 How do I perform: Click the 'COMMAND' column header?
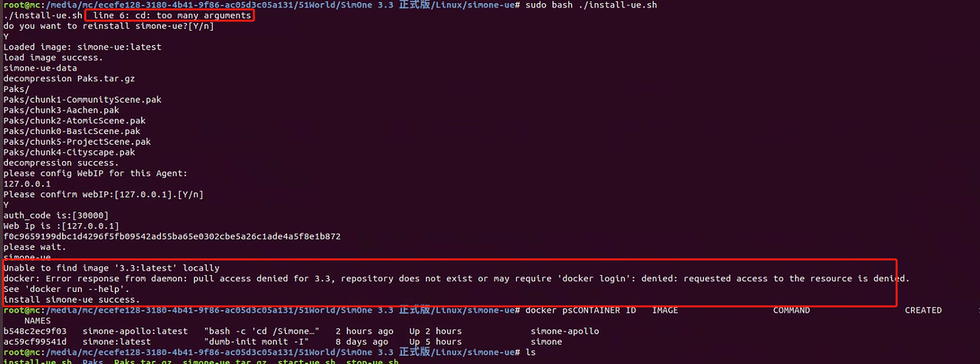click(x=792, y=310)
